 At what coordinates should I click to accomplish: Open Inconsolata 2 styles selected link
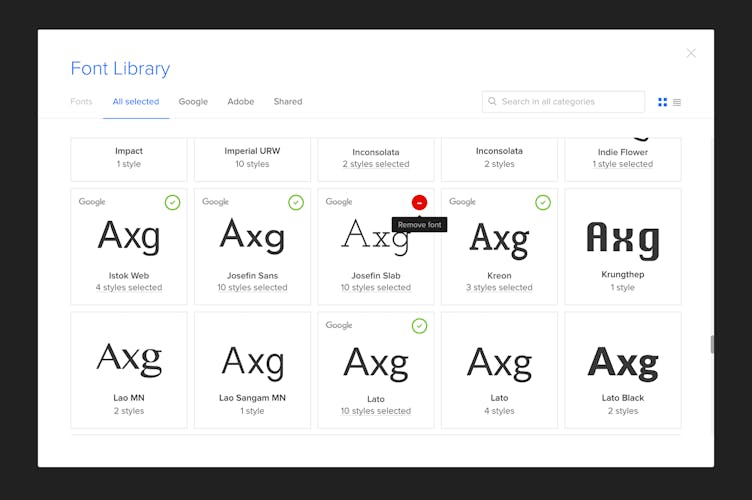(x=376, y=164)
